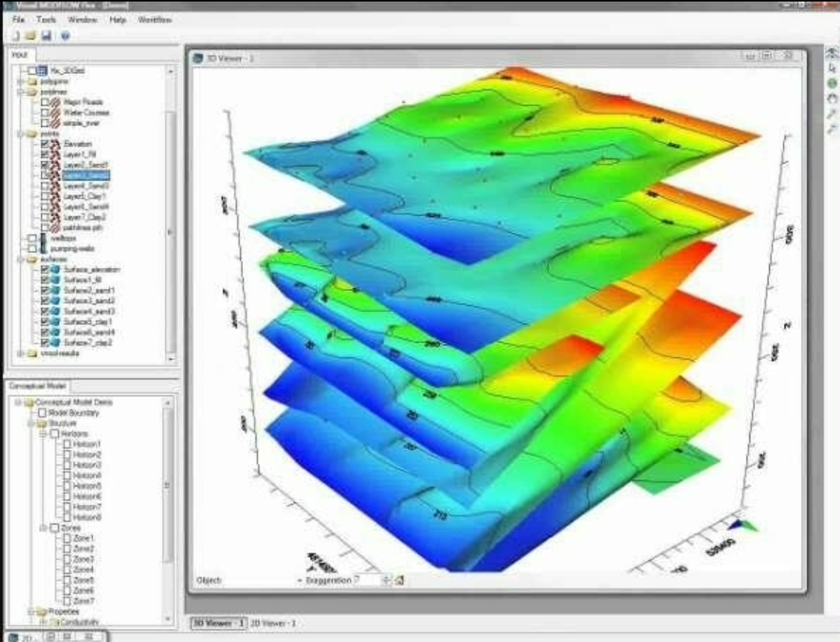
Task: Click the Save disk toolbar icon
Action: 47,36
